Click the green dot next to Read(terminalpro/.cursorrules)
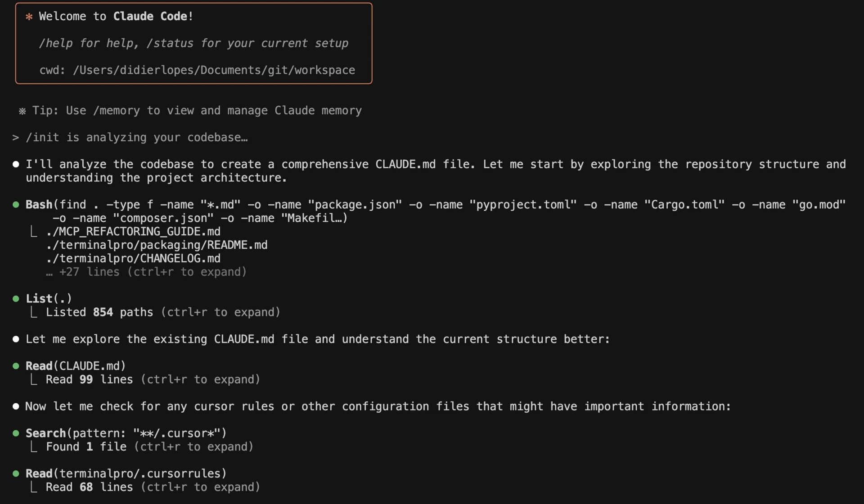Image resolution: width=864 pixels, height=504 pixels. pyautogui.click(x=16, y=474)
